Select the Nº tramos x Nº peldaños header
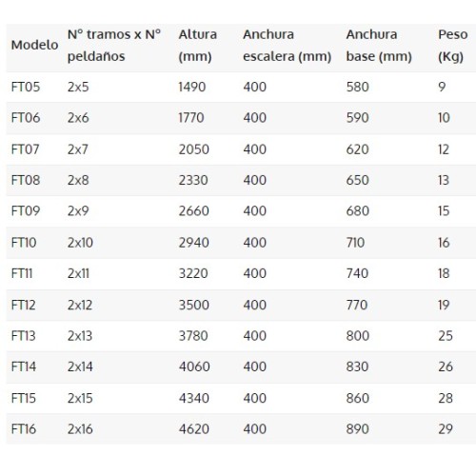 114,46
